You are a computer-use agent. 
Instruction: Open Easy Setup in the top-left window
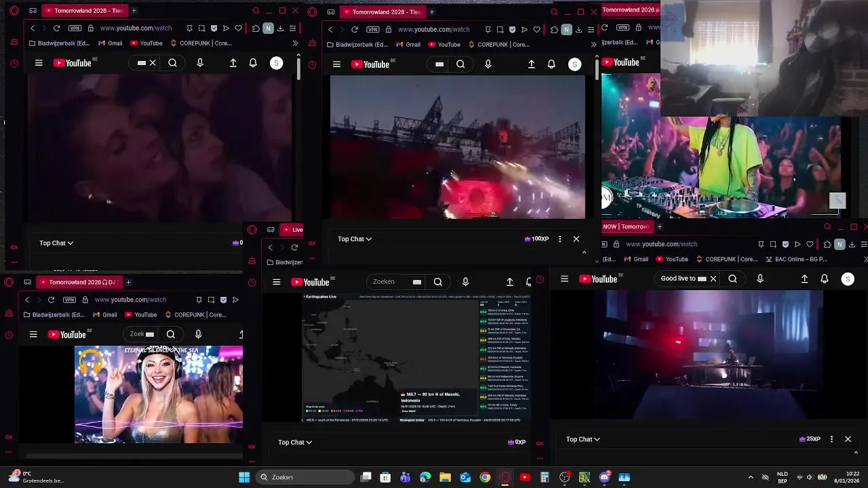point(292,28)
